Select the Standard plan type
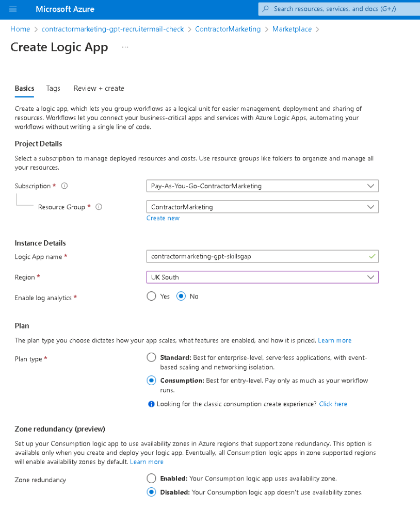Screen dimensions: 420x528 [x=151, y=357]
